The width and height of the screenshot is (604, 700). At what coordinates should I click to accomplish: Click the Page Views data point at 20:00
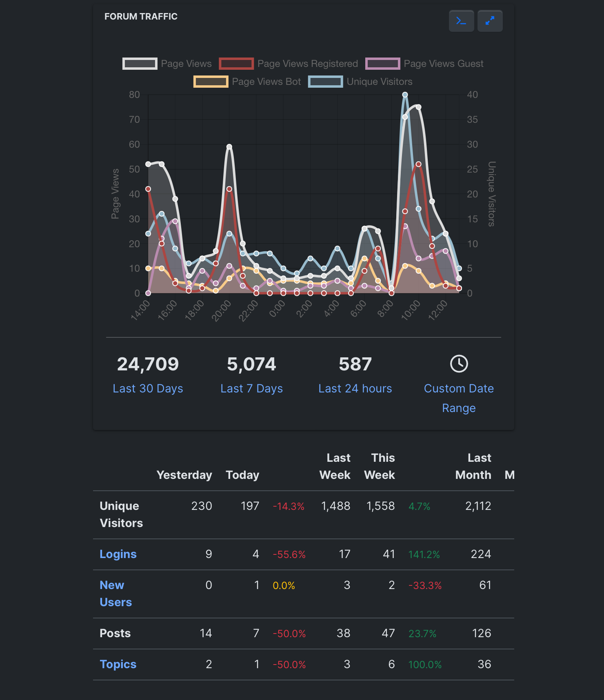point(229,147)
